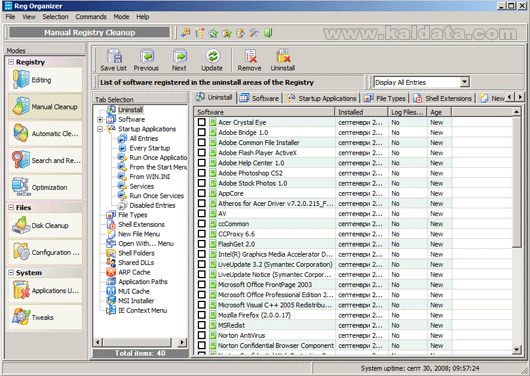Select MSI Installer tree item
The height and width of the screenshot is (376, 530).
pos(136,301)
